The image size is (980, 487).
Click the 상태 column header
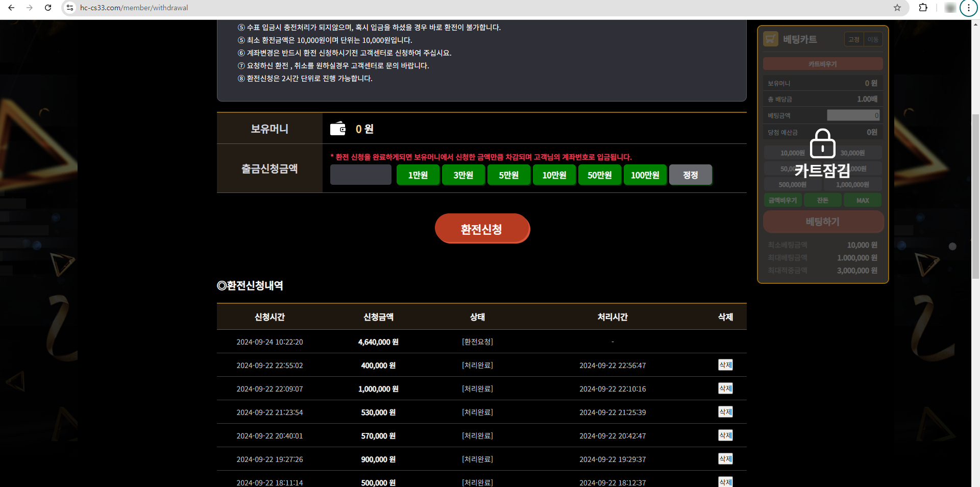[477, 317]
